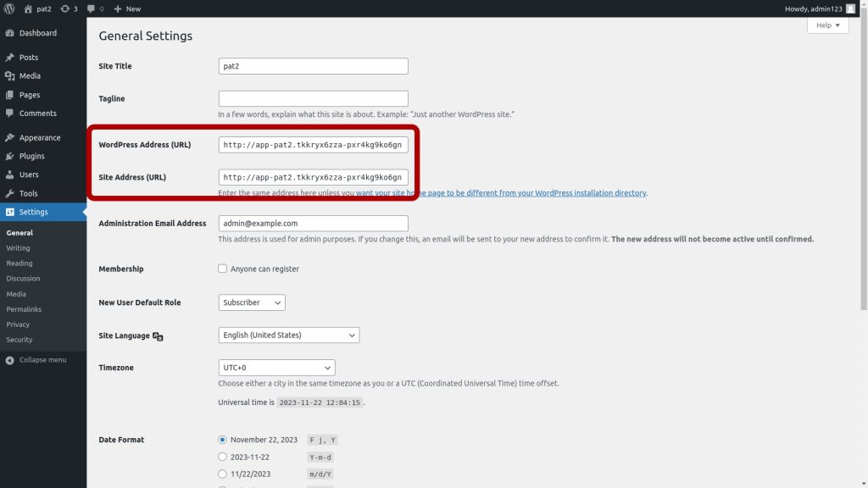Screen dimensions: 868x488
Task: Select Permalinks in the Settings submenu
Action: 26,308
